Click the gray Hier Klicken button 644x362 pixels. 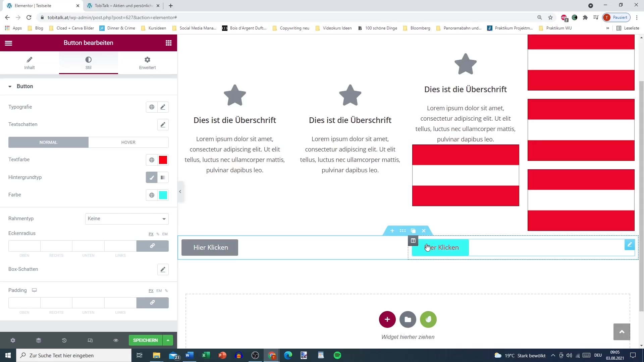[x=210, y=247]
